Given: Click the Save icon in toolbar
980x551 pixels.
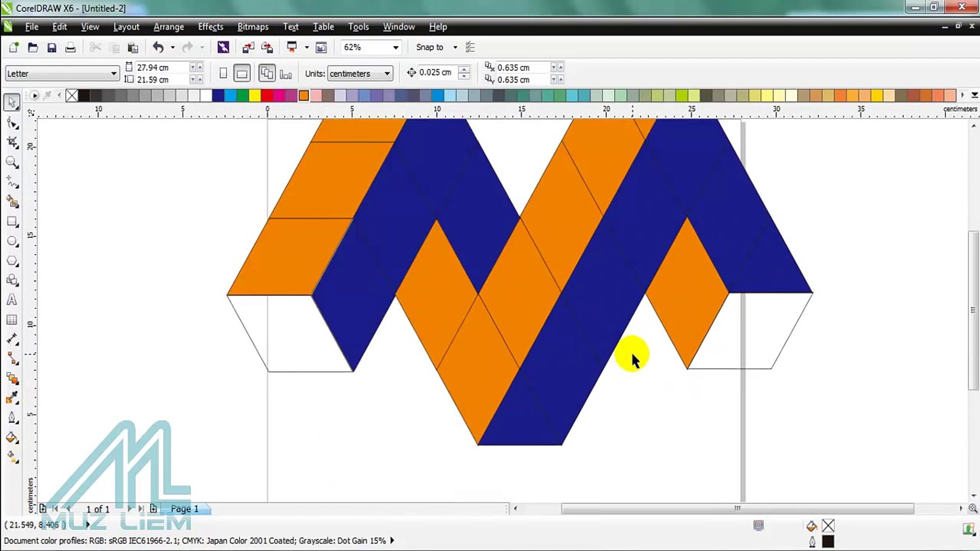Looking at the screenshot, I should (52, 47).
